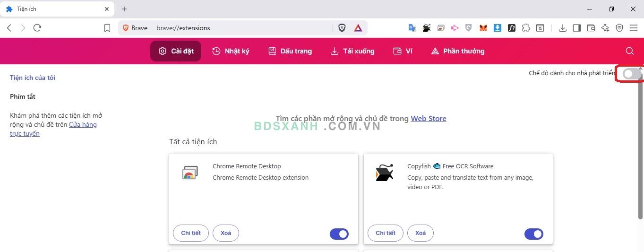Open a new tab with plus button
The width and height of the screenshot is (644, 252).
coord(124,9)
